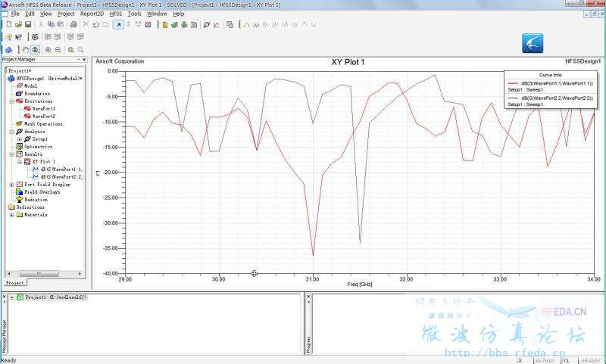606x364 pixels.
Task: Select the Pan hand tool
Action: point(25,50)
